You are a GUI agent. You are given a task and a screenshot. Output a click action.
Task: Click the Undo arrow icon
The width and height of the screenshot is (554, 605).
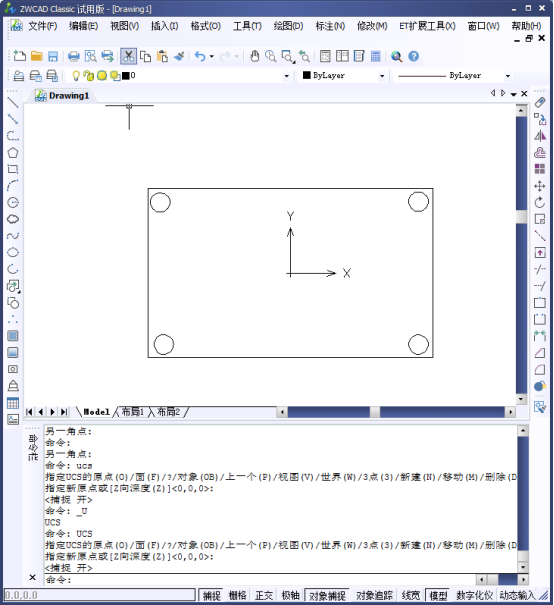(x=200, y=56)
